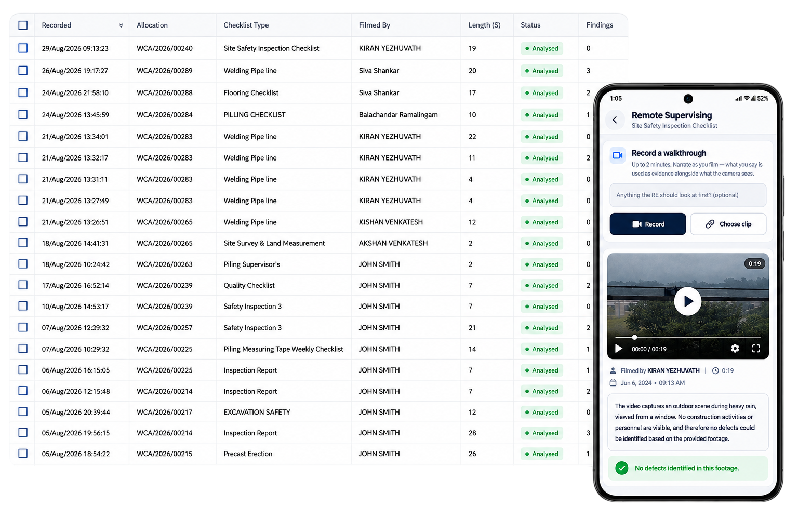Screen dimensions: 798x532
Task: Click the Checklist Type column header
Action: click(x=246, y=25)
